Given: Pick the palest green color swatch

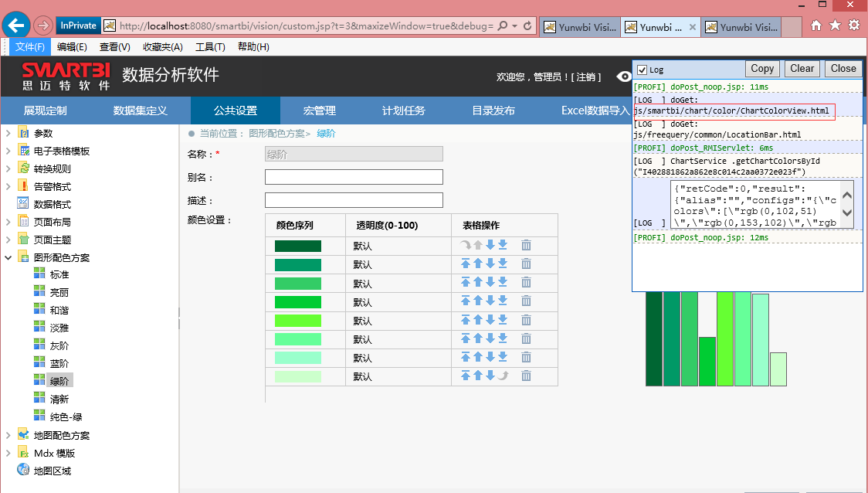Looking at the screenshot, I should coord(298,376).
